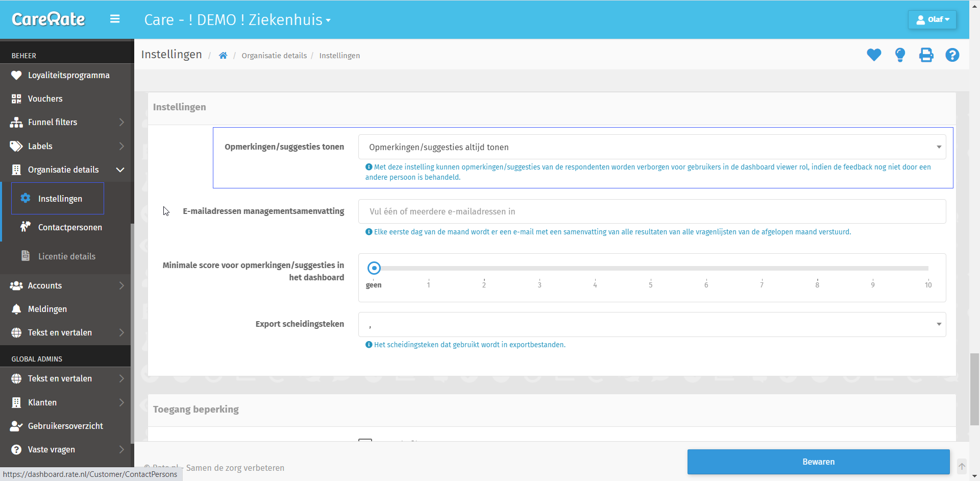Screen dimensions: 980x481
Task: Click the info icon under Export scheidingsteken
Action: [x=369, y=345]
